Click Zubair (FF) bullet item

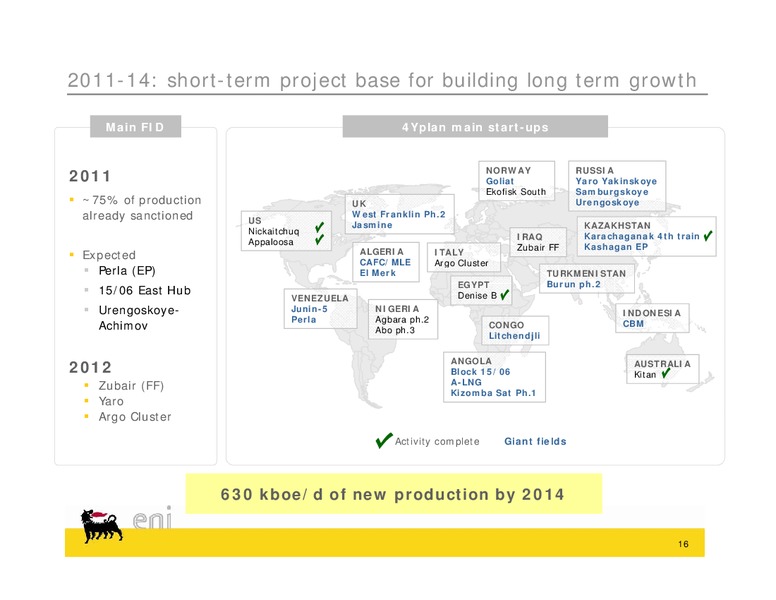(131, 386)
